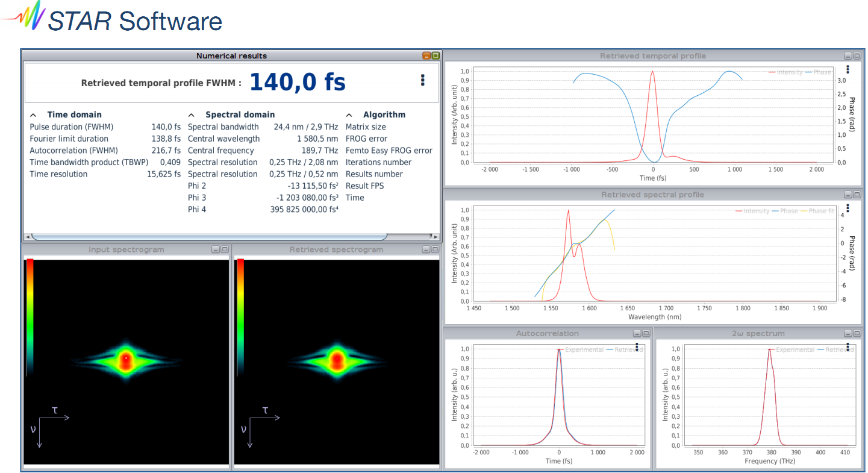Minimize the Autocorrelation panel
The height and width of the screenshot is (473, 868).
637,333
